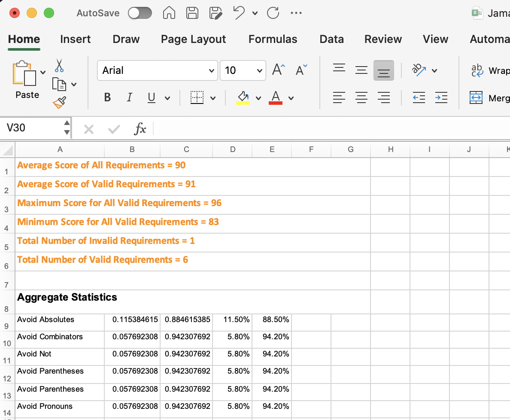
Task: Click the Undo arrow icon
Action: (x=239, y=13)
